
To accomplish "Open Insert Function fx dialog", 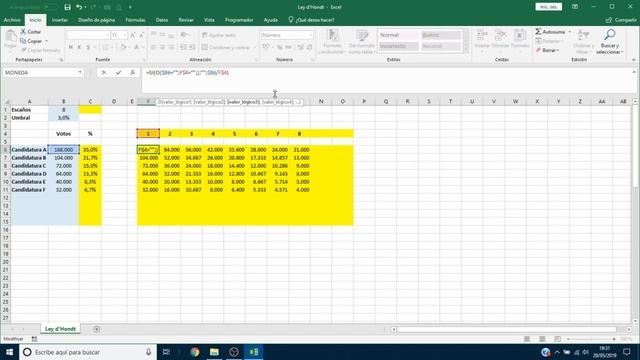I will click(133, 73).
